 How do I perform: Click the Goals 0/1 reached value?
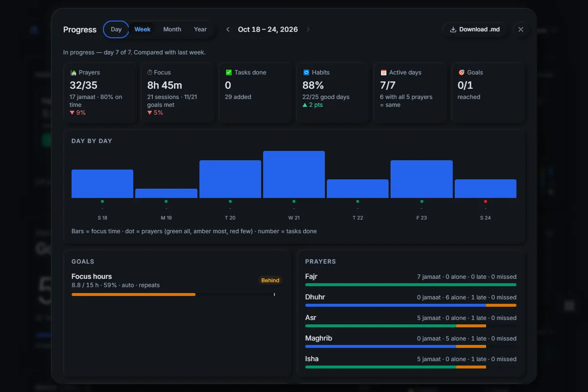pos(465,85)
